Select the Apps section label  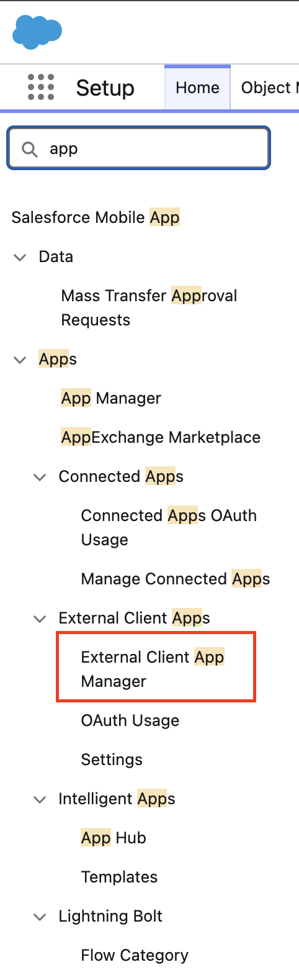coord(58,359)
